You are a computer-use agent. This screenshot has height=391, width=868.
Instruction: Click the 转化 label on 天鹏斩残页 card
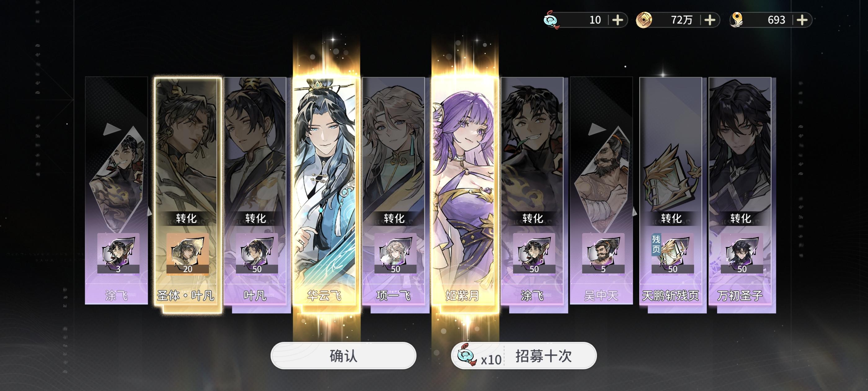(x=671, y=218)
